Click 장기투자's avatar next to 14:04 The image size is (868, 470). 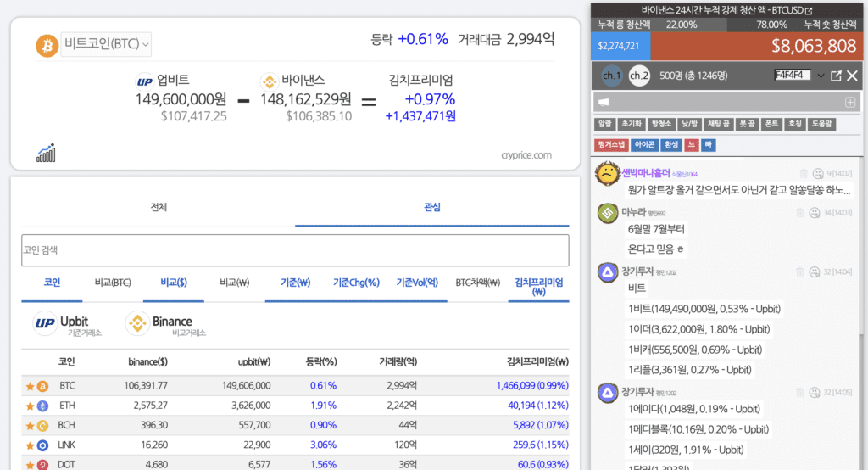click(608, 272)
